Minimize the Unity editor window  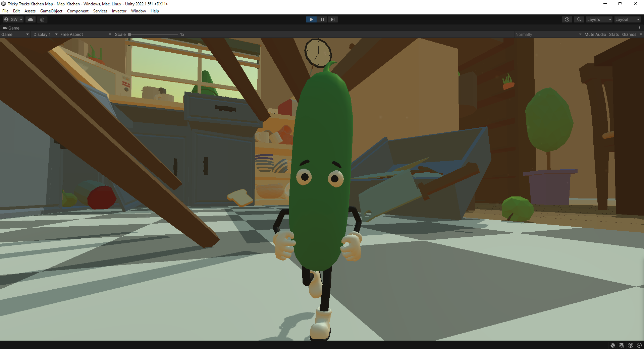pyautogui.click(x=605, y=4)
